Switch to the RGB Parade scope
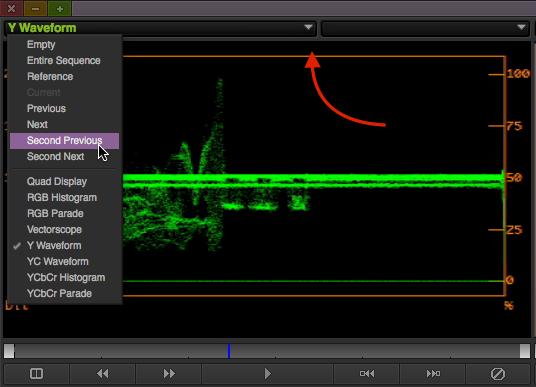Screen dimensions: 536x387 point(55,214)
